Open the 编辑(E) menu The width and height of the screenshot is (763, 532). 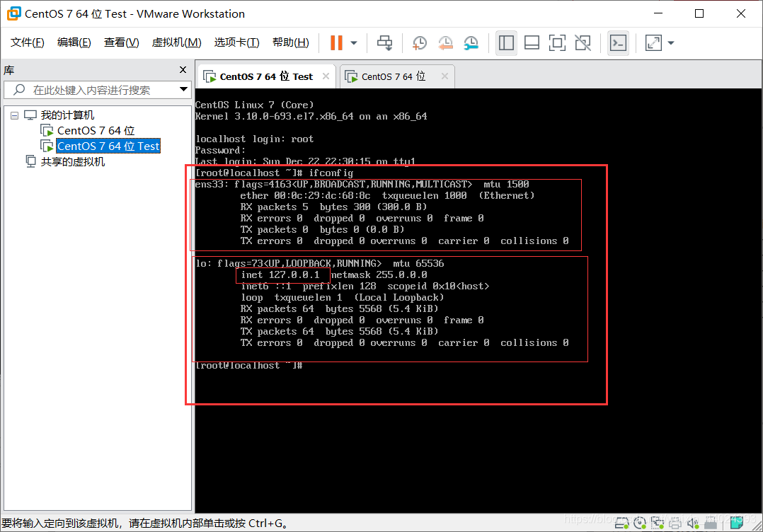[74, 42]
